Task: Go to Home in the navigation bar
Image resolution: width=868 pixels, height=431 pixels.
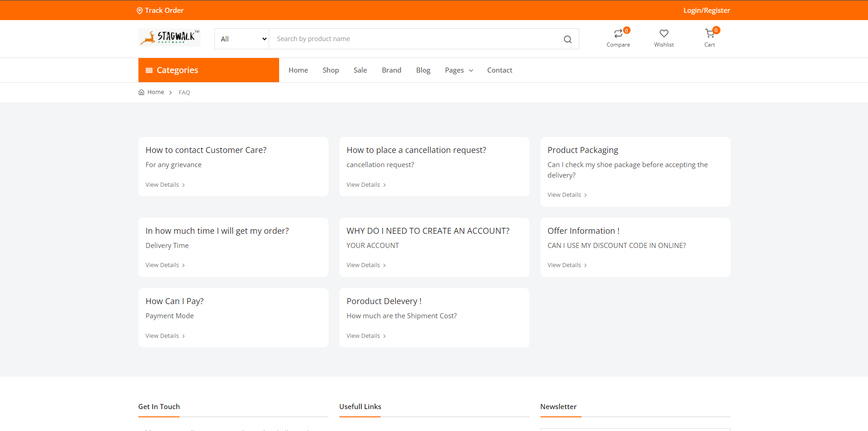Action: 298,70
